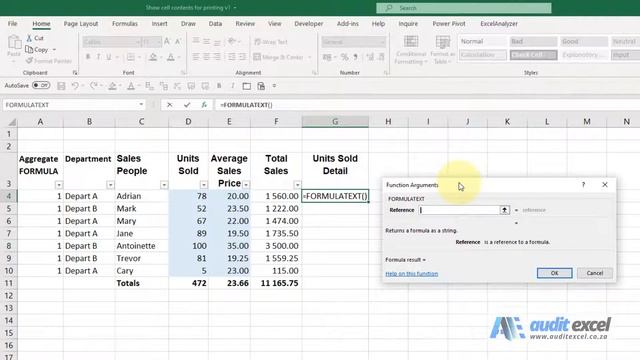Switch to the Data tab
This screenshot has width=640, height=360.
click(216, 24)
